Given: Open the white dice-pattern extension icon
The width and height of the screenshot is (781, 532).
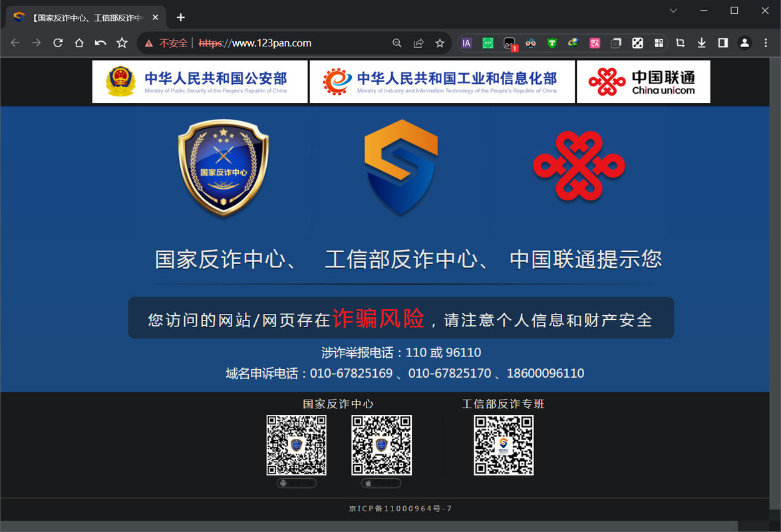Looking at the screenshot, I should coord(637,43).
